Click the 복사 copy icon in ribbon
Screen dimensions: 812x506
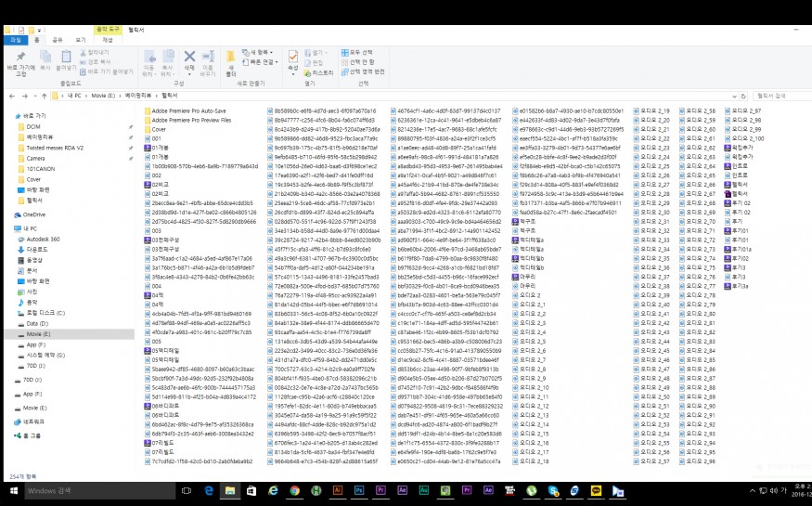coord(46,58)
